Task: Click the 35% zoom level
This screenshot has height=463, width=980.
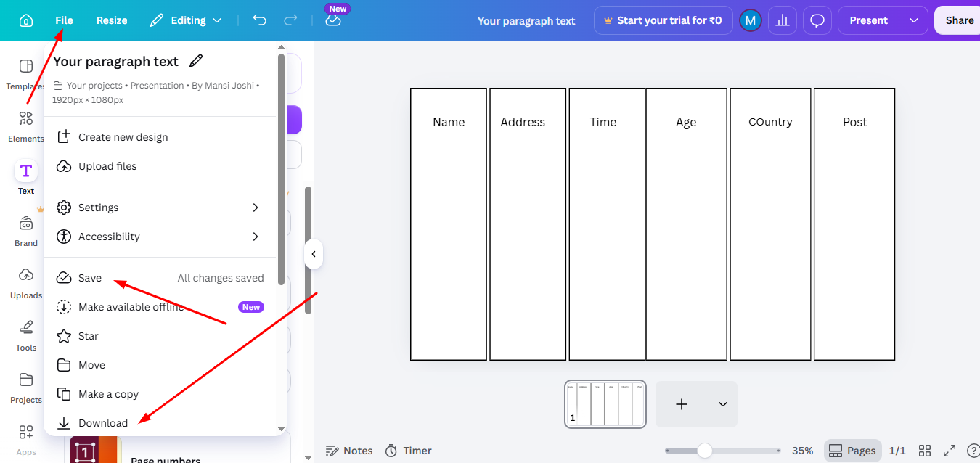Action: tap(802, 451)
